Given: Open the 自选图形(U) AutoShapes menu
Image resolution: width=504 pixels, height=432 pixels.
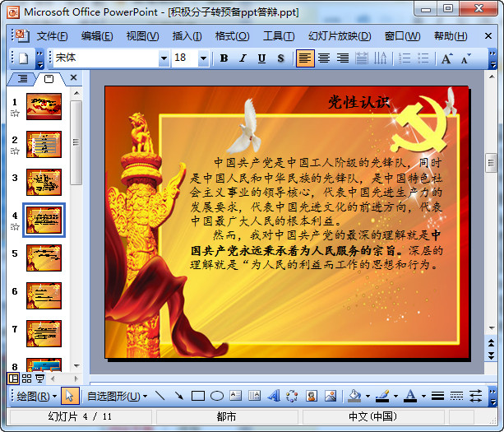Looking at the screenshot, I should tap(117, 396).
